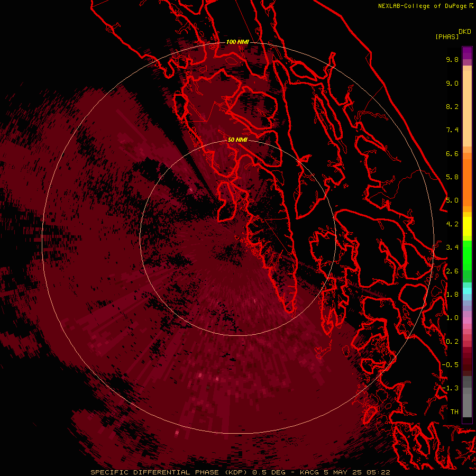Click the 1.0 scale value

452,318
